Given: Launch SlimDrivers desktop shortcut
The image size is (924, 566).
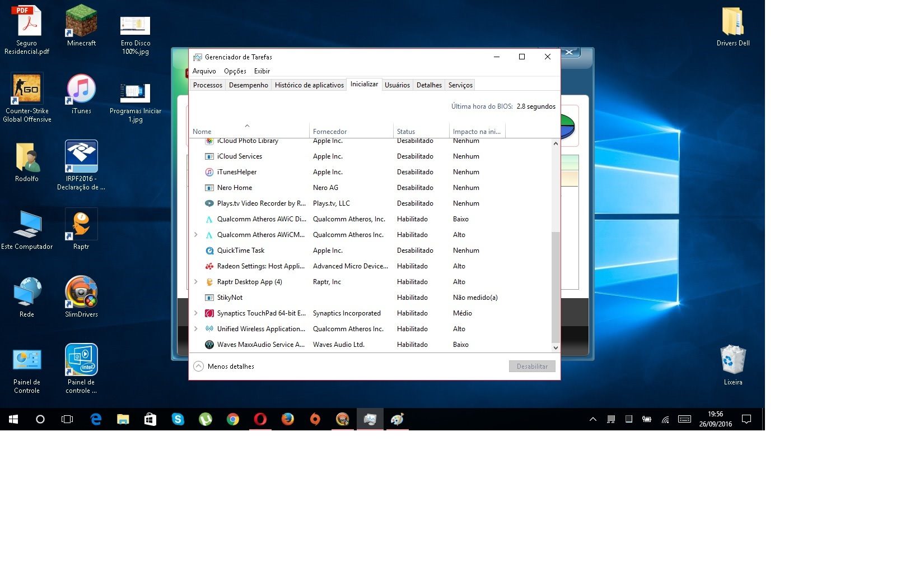Looking at the screenshot, I should [81, 297].
